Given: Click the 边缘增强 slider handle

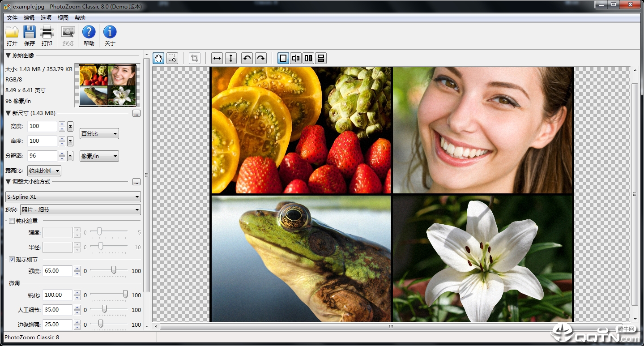Looking at the screenshot, I should (x=101, y=324).
